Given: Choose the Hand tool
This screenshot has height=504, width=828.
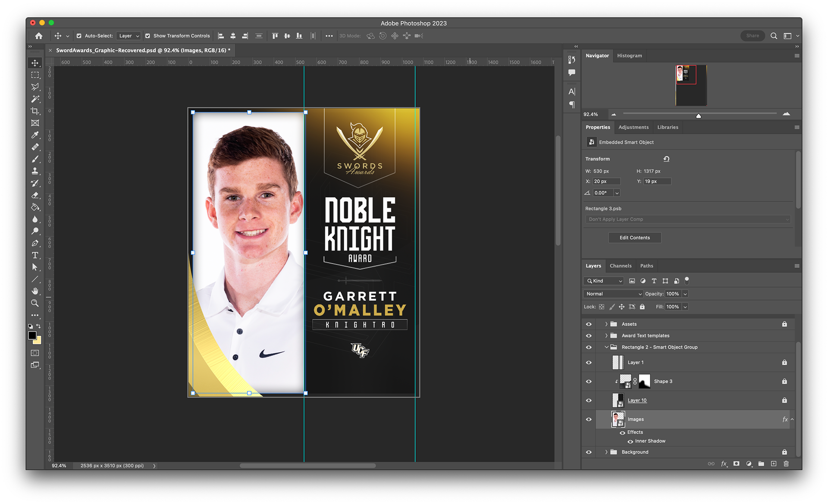Looking at the screenshot, I should tap(35, 291).
